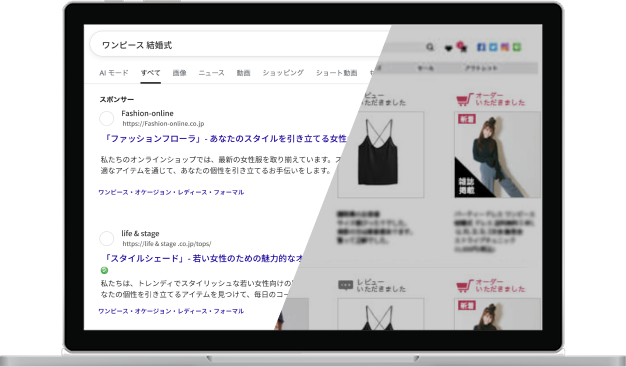
Task: Click the life & stage site name
Action: (x=140, y=233)
